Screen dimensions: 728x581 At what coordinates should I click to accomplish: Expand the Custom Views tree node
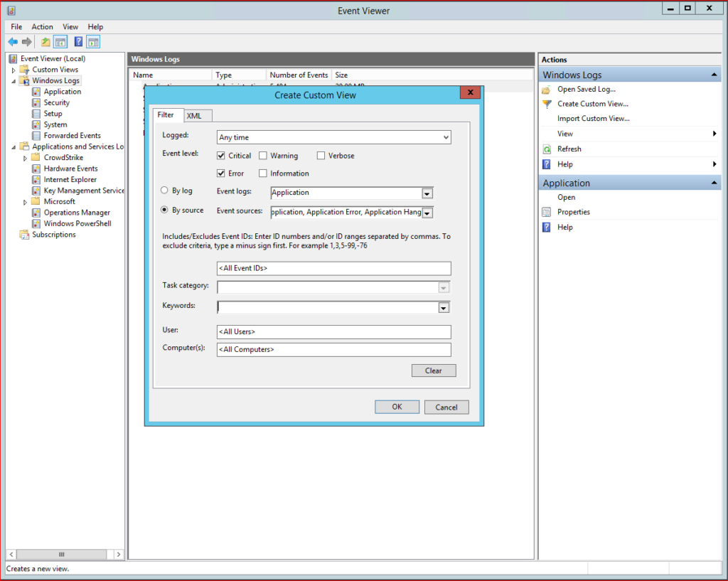(14, 70)
